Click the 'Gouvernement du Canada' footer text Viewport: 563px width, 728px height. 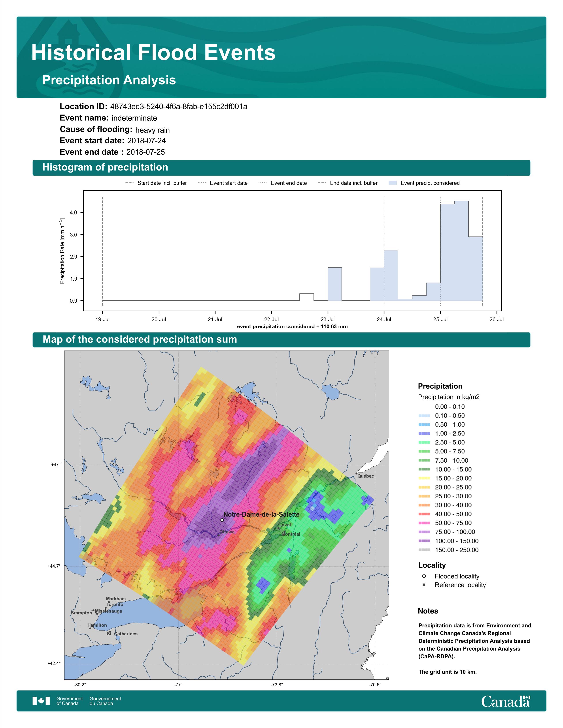(105, 701)
